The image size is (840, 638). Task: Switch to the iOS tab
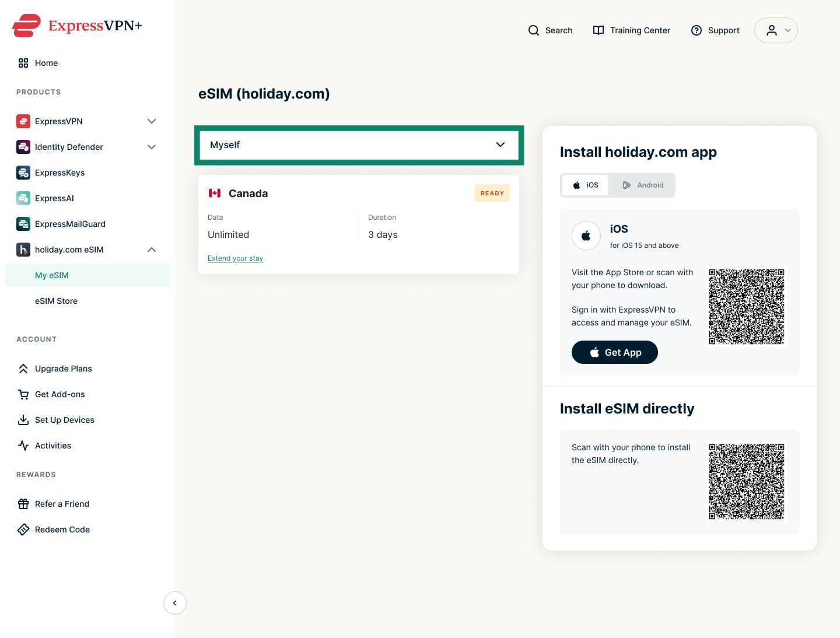pos(585,185)
